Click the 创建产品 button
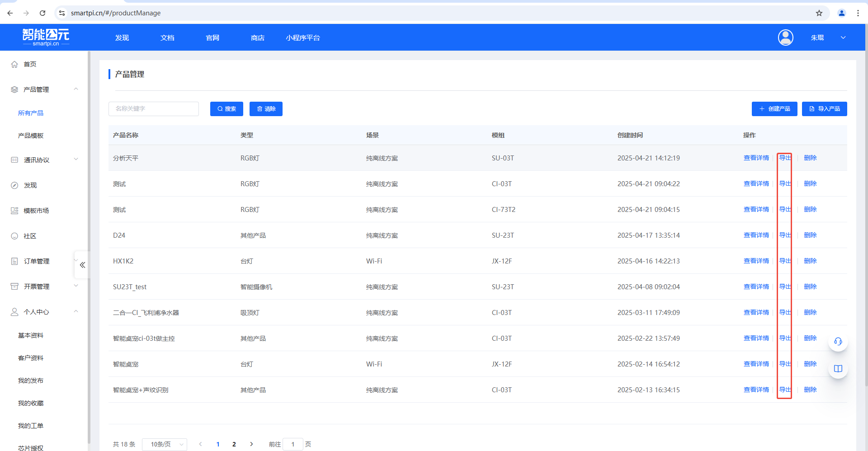 (774, 109)
